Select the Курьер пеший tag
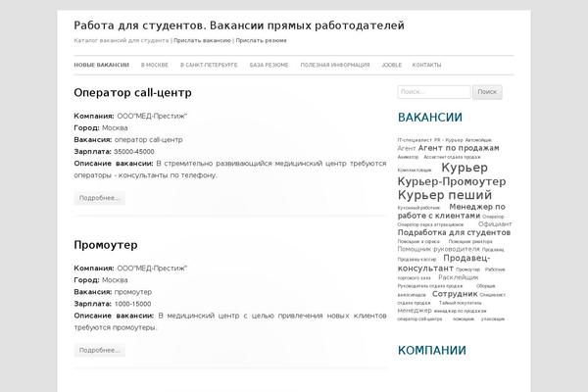The width and height of the screenshot is (588, 392). point(445,195)
